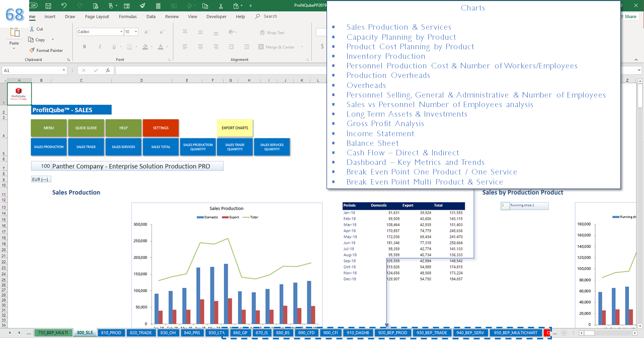The image size is (644, 362).
Task: Open the Copy dropdown arrow
Action: pyautogui.click(x=53, y=40)
